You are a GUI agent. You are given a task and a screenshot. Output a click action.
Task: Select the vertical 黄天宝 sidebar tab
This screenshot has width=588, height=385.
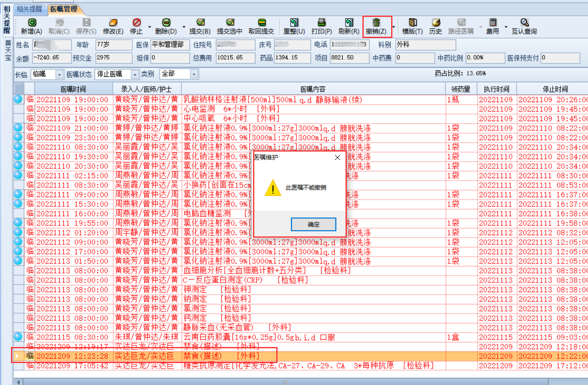pos(8,51)
